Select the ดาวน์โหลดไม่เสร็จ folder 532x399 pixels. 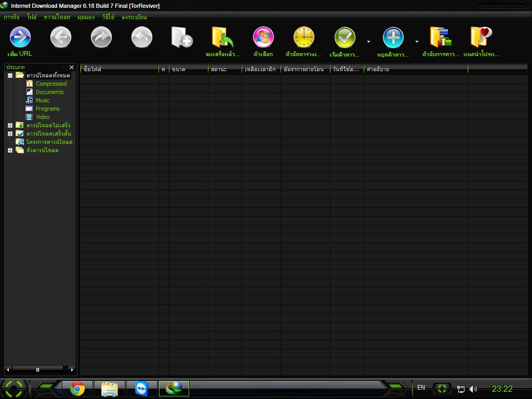[48, 125]
